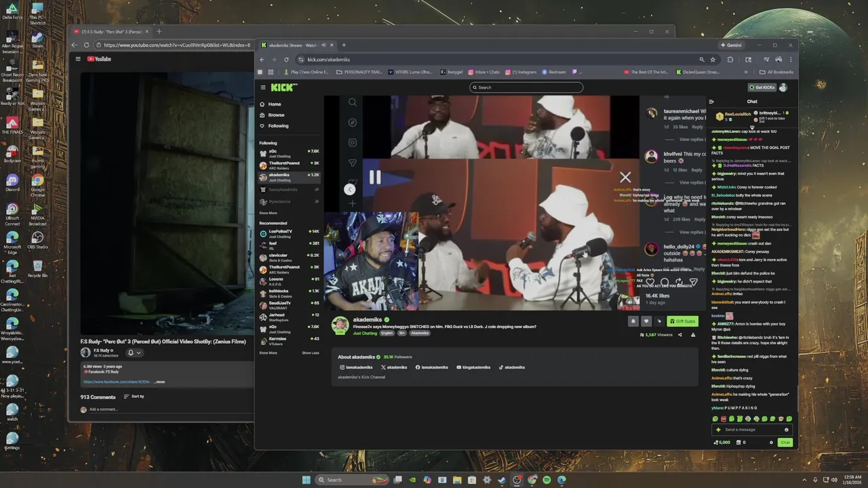Viewport: 868px width, 488px height.
Task: Close the video overlay with X
Action: point(625,178)
